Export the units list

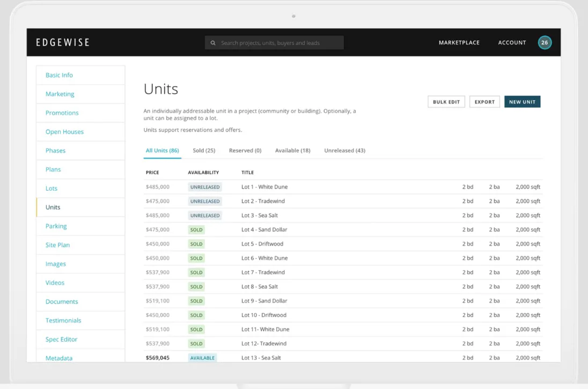point(484,102)
